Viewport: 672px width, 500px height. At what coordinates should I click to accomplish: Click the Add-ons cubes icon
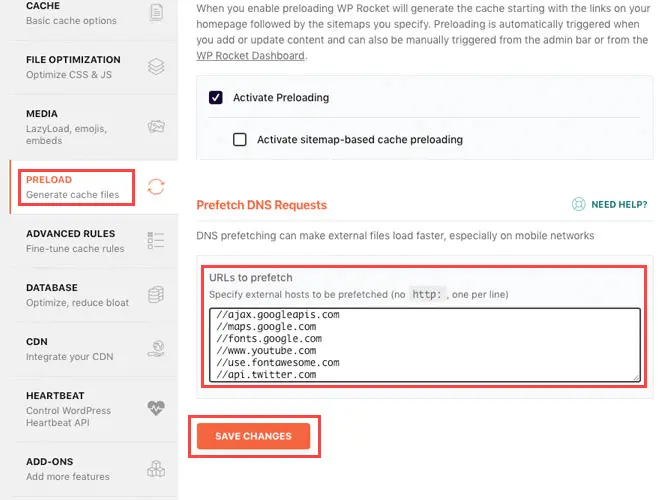click(x=156, y=468)
